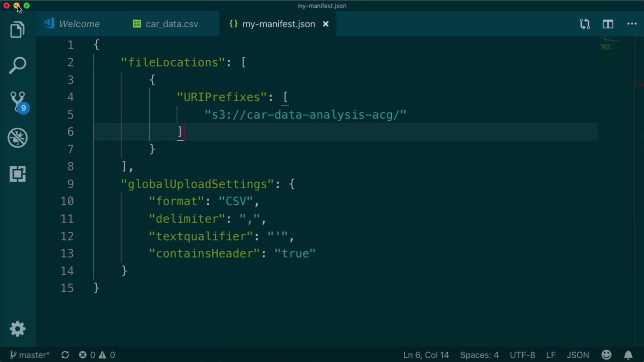This screenshot has width=644, height=362.
Task: Close the my-manifest.json tab
Action: [x=325, y=24]
